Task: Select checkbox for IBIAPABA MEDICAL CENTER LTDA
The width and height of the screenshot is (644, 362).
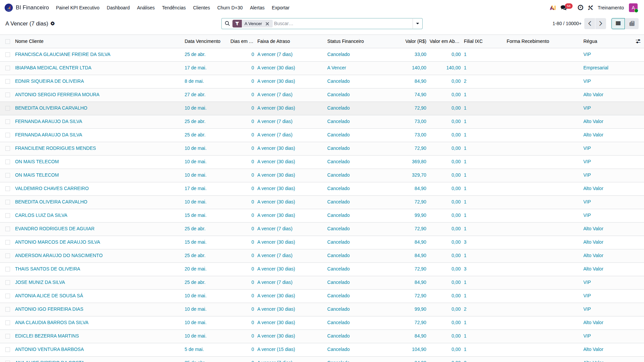Action: coord(8,68)
